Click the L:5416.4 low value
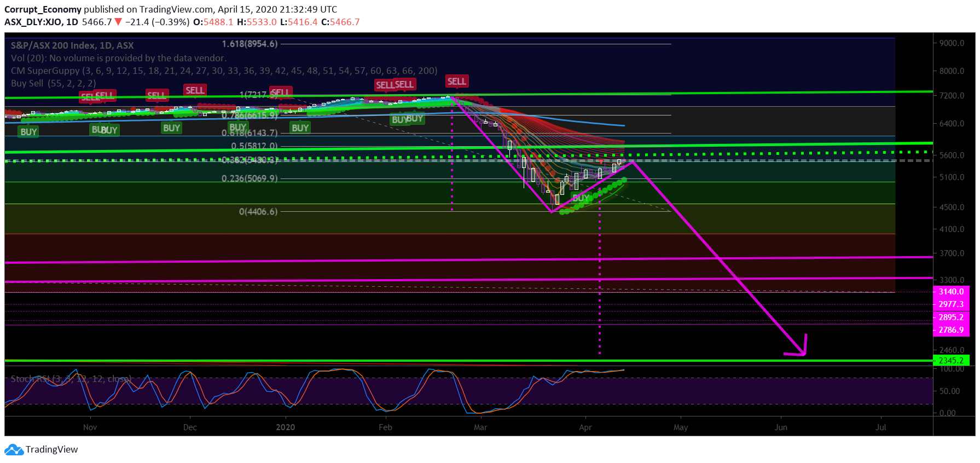The height and width of the screenshot is (463, 980). [299, 22]
